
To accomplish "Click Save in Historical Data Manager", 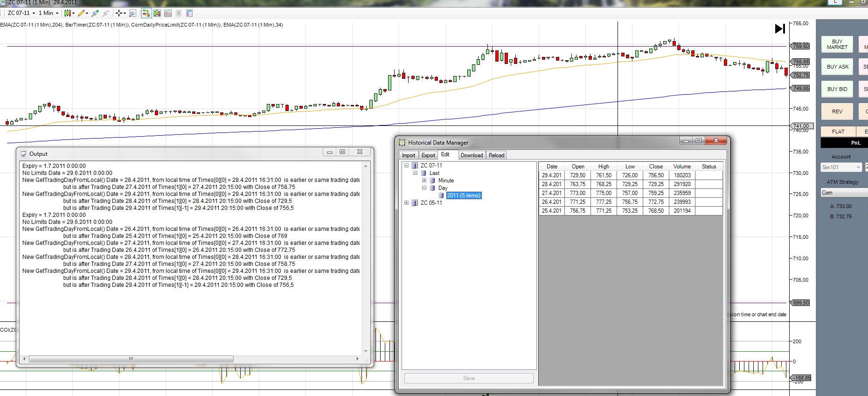I will 469,378.
